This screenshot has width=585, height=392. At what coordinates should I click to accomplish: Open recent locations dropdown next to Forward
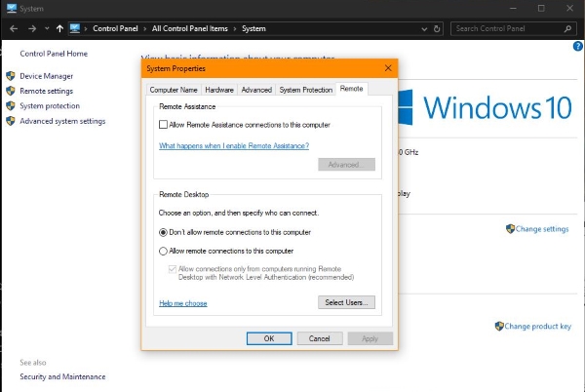click(x=47, y=28)
